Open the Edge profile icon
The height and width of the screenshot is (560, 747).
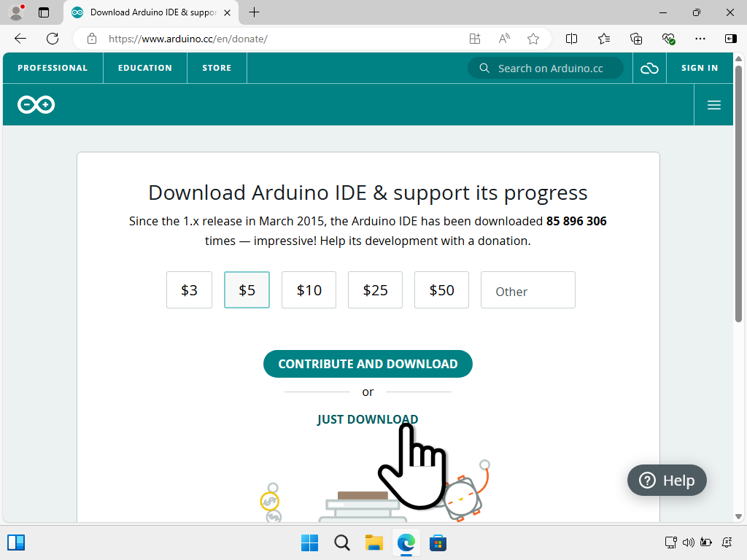[17, 12]
